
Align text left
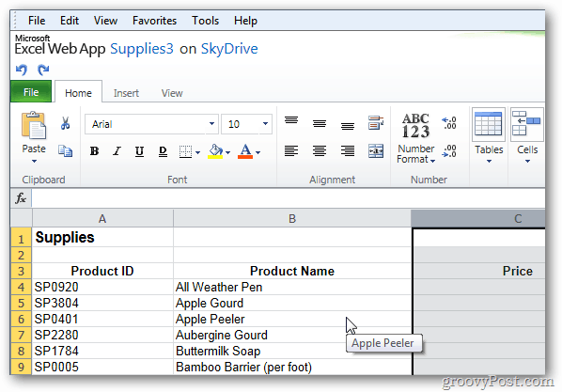pos(291,151)
